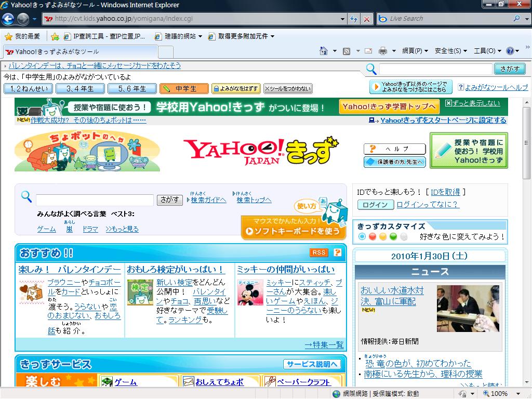
Task: Select 1,2ねんせい reading level
Action: 28,88
